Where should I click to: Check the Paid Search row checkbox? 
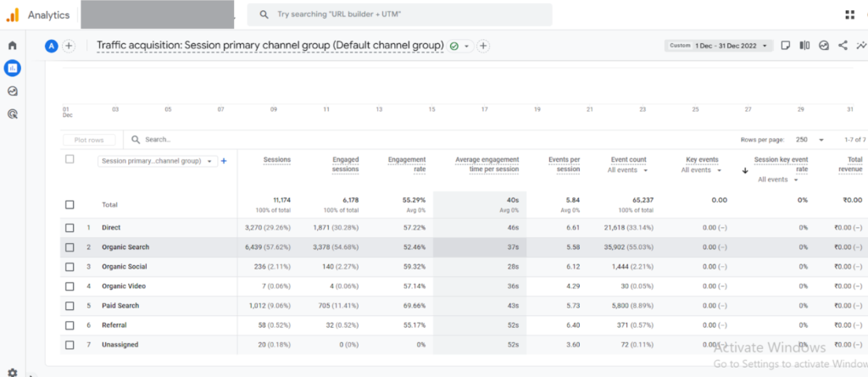click(x=70, y=306)
